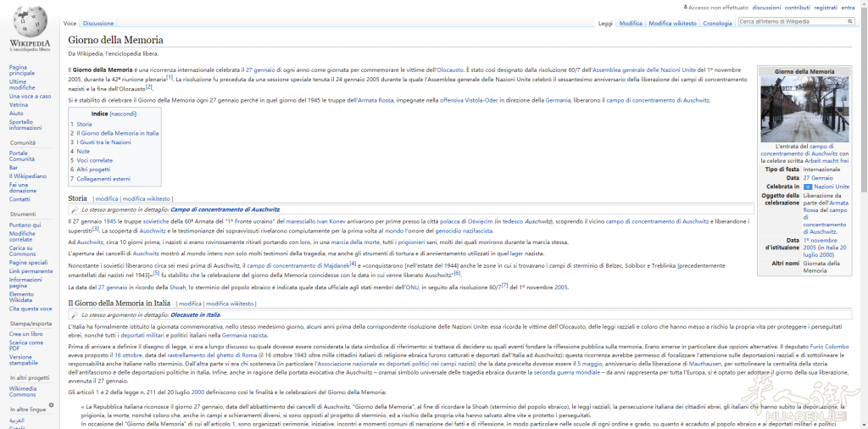Image resolution: width=868 pixels, height=429 pixels.
Task: Click the user icon beside Accesso non effettuato
Action: [x=685, y=7]
